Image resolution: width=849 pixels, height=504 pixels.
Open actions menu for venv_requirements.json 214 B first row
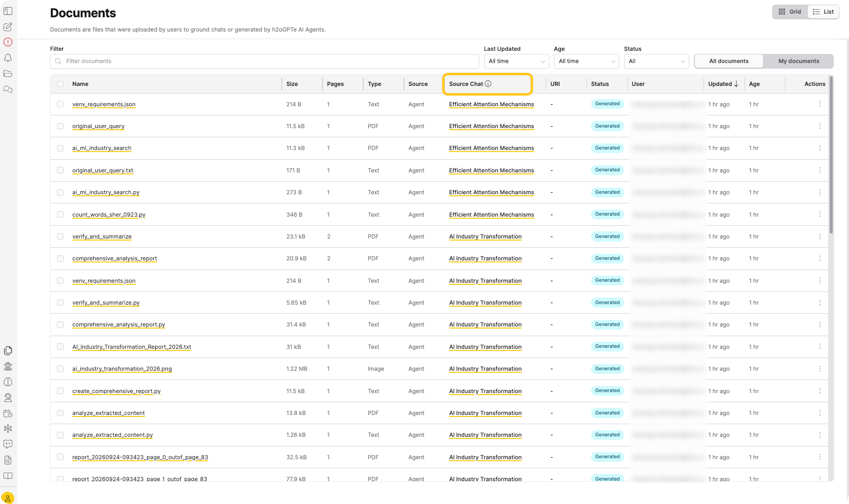pyautogui.click(x=819, y=104)
